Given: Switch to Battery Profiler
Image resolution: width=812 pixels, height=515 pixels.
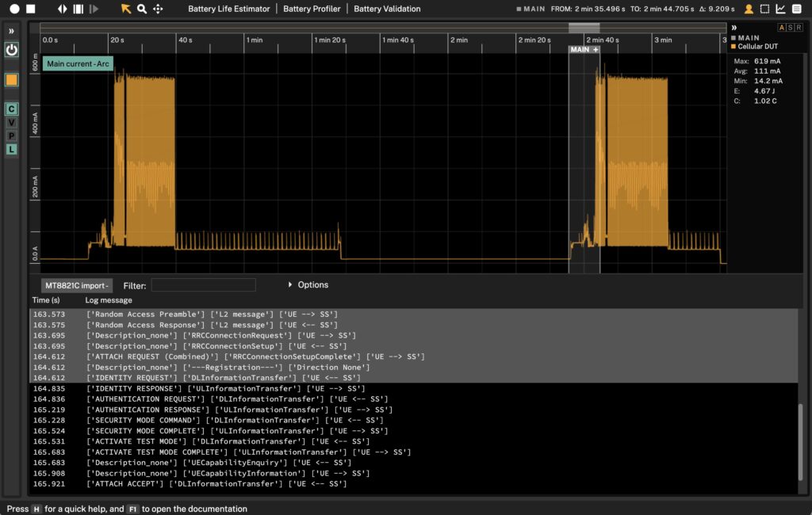Looking at the screenshot, I should 312,9.
